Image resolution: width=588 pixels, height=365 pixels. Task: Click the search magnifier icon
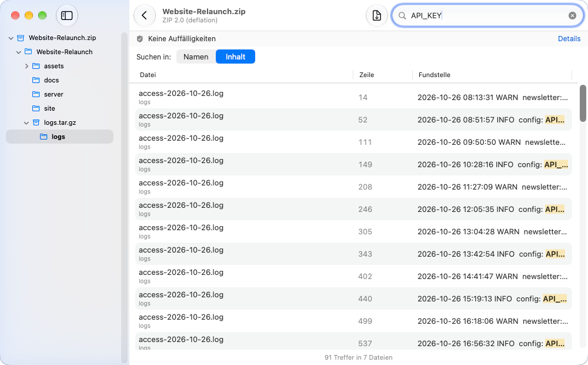[x=402, y=15]
